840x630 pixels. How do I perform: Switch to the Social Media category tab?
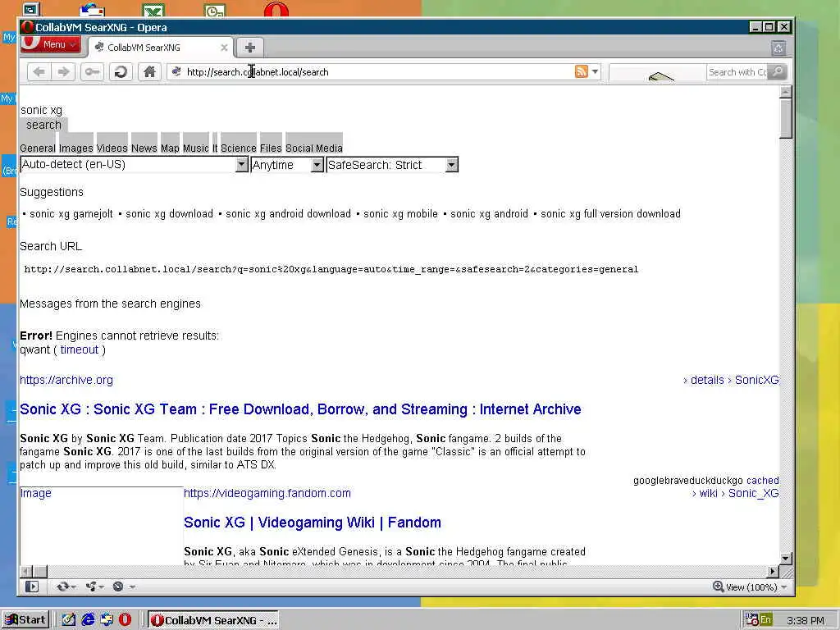(x=314, y=148)
